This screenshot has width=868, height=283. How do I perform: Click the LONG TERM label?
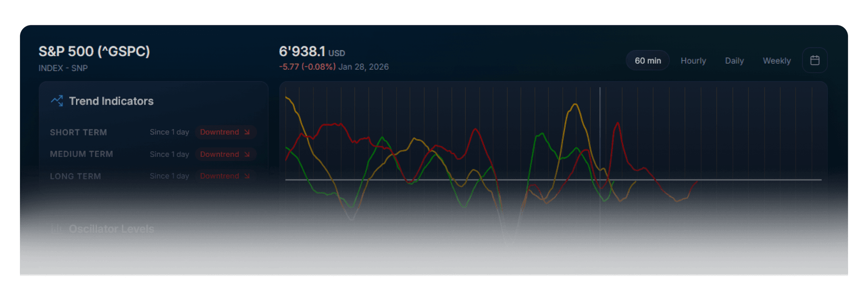pyautogui.click(x=75, y=176)
